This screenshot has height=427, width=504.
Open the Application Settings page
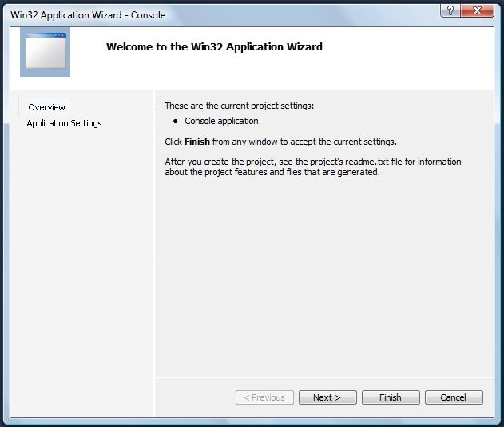tap(64, 123)
